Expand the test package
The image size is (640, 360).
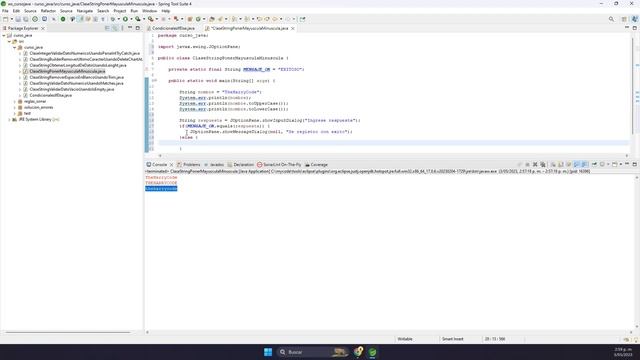15,113
